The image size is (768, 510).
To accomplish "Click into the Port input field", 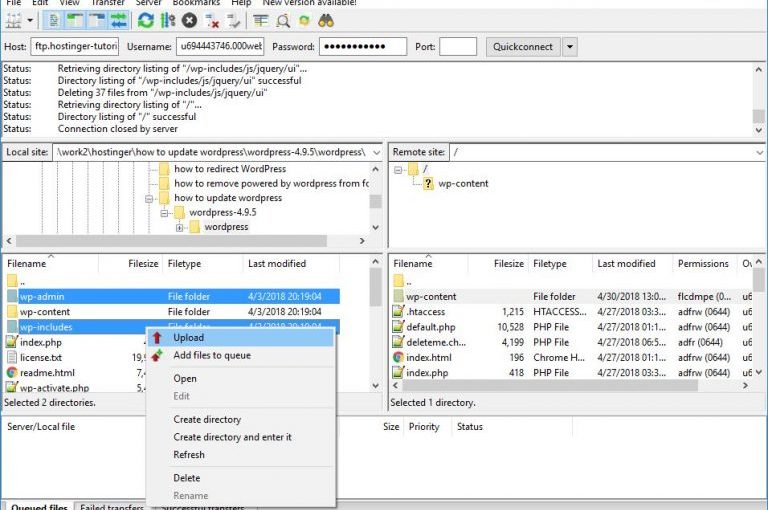I will point(457,47).
